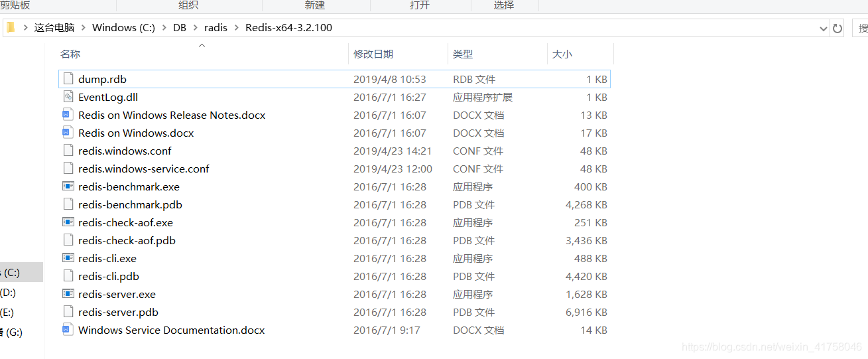Expand the chevron after 这台电脑 in the path
This screenshot has height=359, width=868.
84,28
